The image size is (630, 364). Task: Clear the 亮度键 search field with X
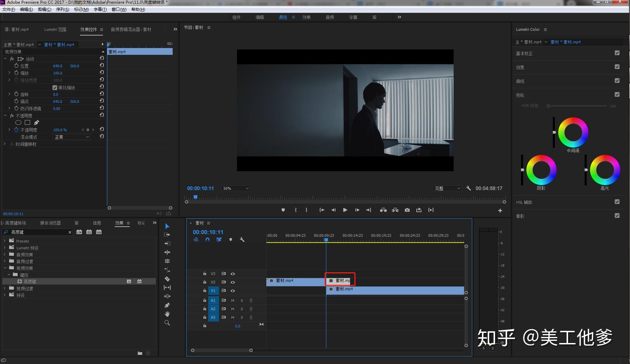tap(70, 232)
